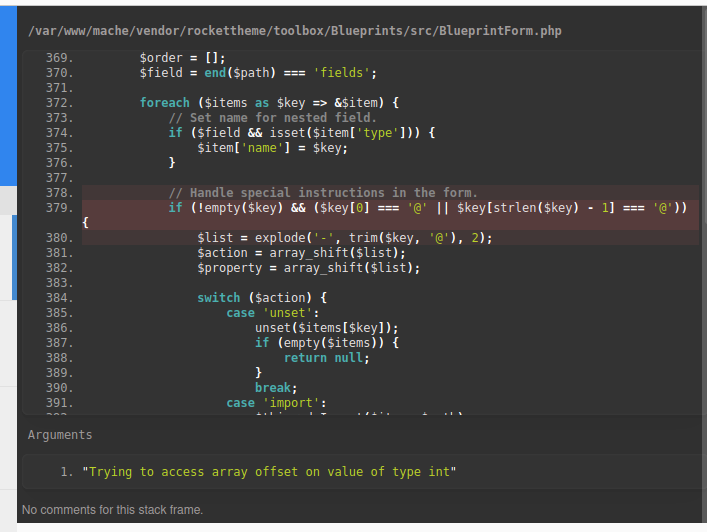Click the line $item['name'] = $key;

[272, 148]
